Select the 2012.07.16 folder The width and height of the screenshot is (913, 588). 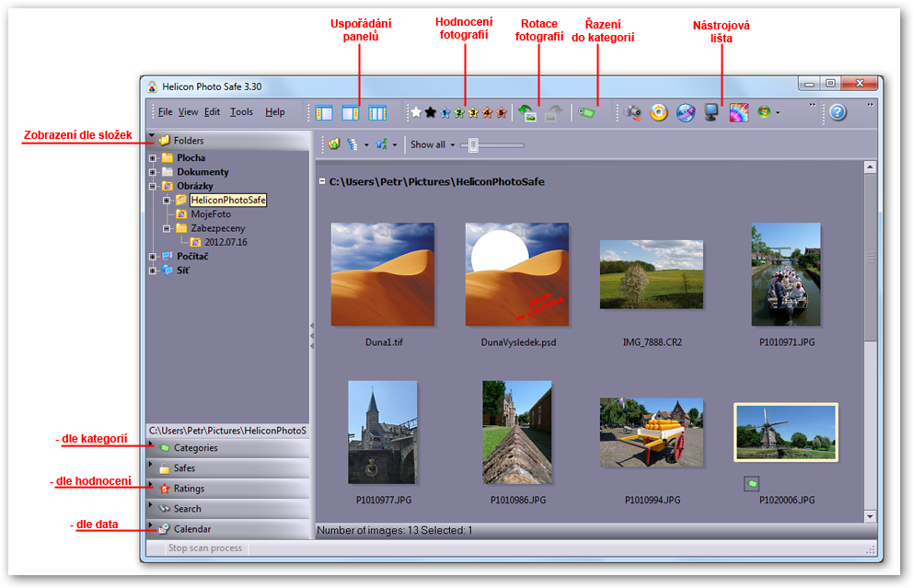[225, 242]
